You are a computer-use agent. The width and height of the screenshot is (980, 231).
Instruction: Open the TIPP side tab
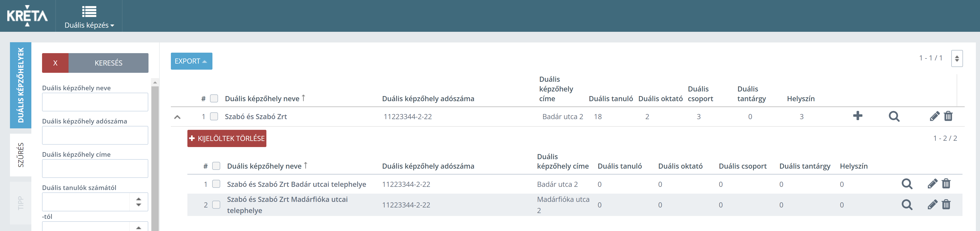tap(21, 203)
